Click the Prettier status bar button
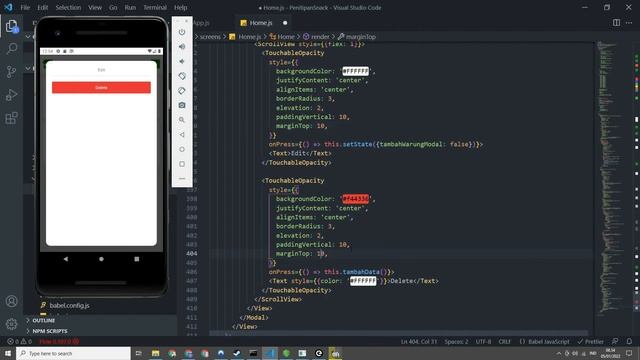 pyautogui.click(x=590, y=341)
